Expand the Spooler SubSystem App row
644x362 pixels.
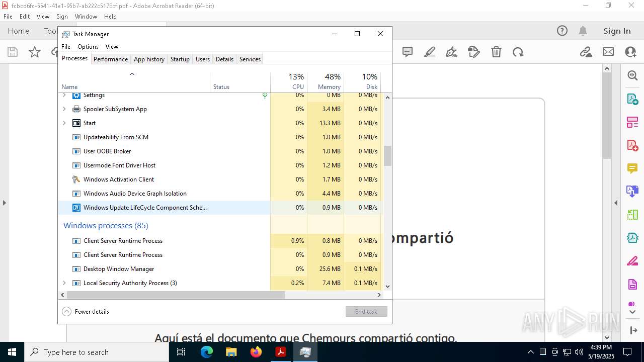click(64, 109)
